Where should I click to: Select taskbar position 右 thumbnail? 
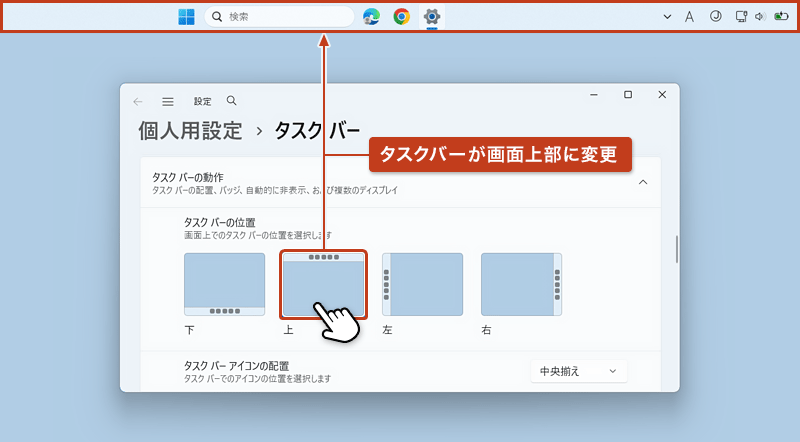521,284
